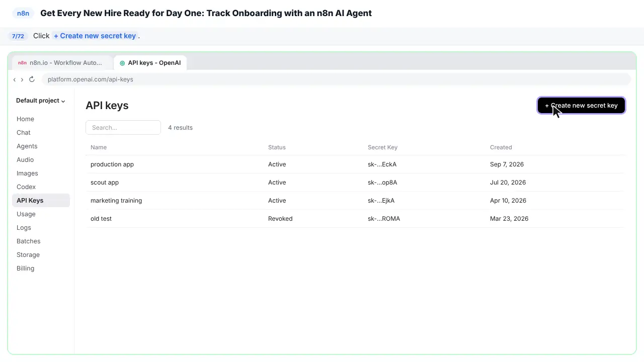The width and height of the screenshot is (644, 362).
Task: Click the 4 results count text
Action: click(x=181, y=128)
